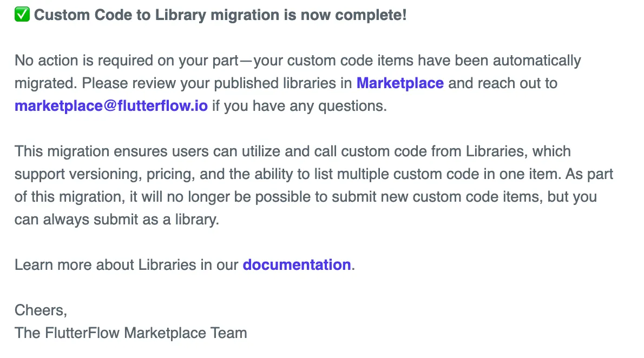644x358 pixels.
Task: Click the 'No action is required' sentence
Action: (x=126, y=61)
